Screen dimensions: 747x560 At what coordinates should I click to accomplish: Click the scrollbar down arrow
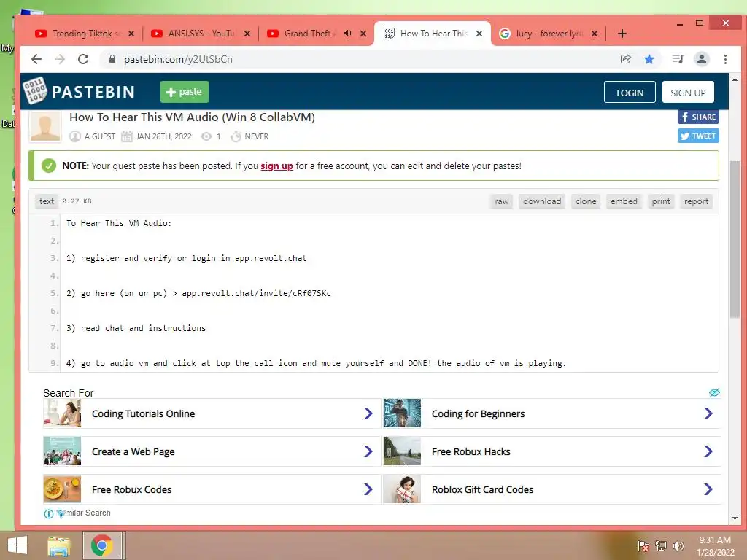coord(735,518)
